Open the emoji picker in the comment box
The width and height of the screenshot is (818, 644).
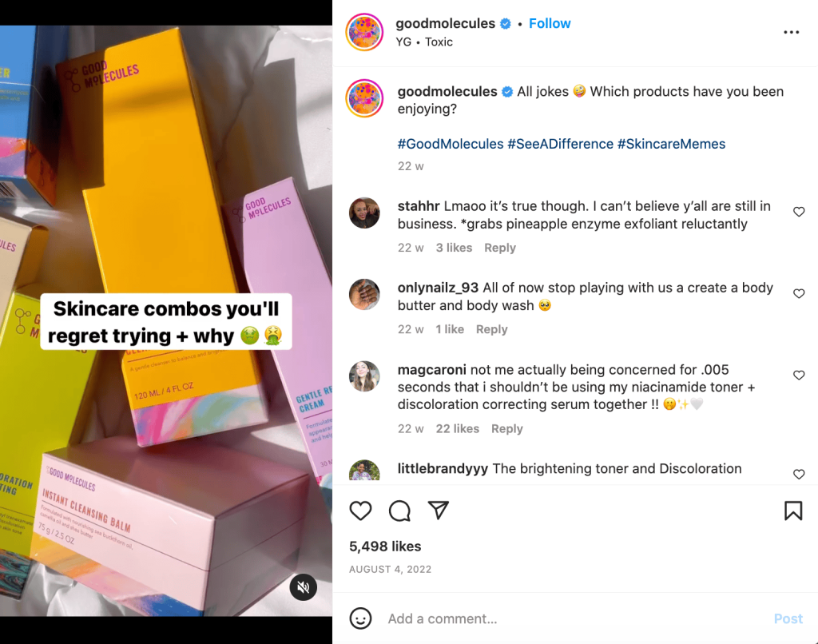coord(361,618)
